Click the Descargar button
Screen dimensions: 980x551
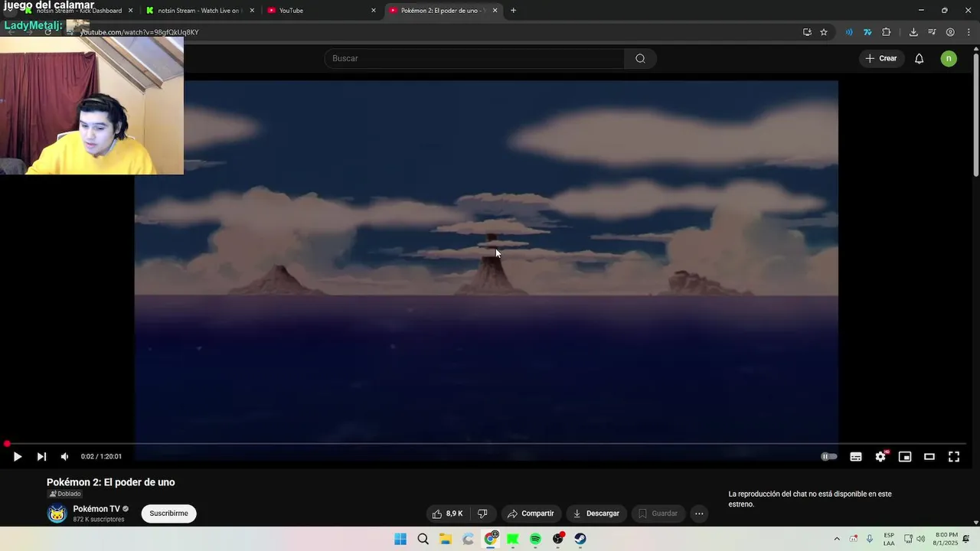click(x=596, y=514)
